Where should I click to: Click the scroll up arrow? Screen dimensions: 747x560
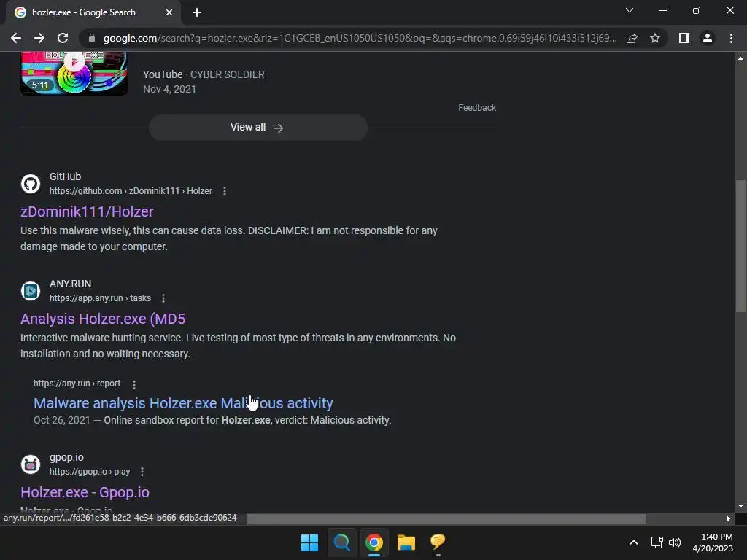pos(740,58)
